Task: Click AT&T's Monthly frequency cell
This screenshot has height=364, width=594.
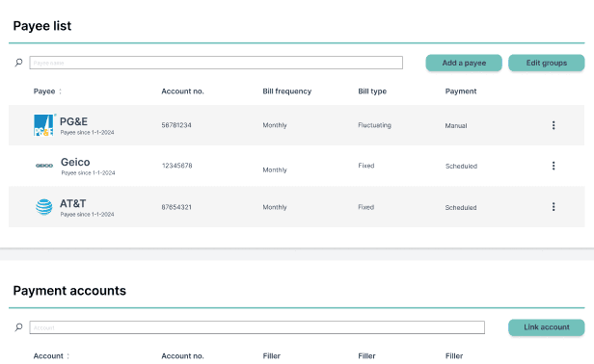Action: click(275, 207)
